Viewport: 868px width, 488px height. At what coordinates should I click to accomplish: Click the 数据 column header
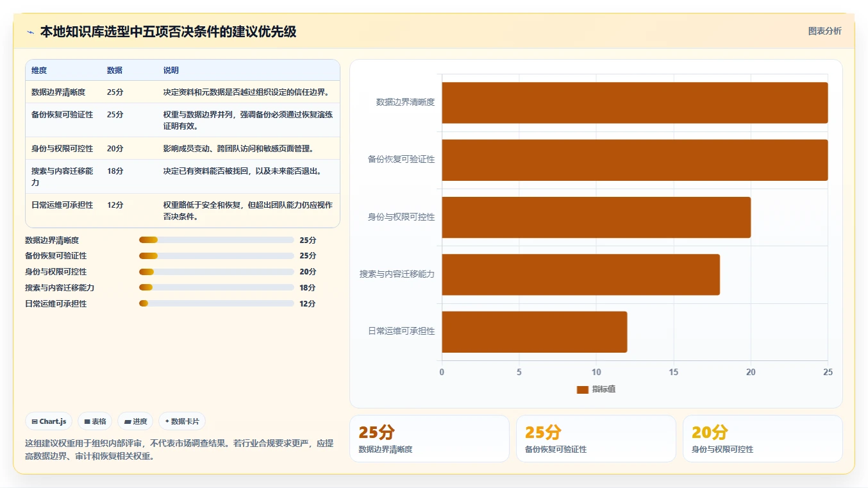[x=115, y=71]
